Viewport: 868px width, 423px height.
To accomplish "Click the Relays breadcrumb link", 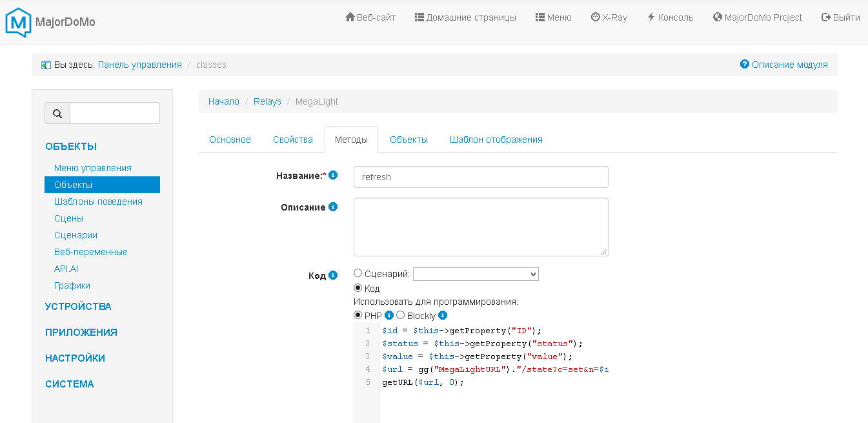I will pyautogui.click(x=267, y=101).
